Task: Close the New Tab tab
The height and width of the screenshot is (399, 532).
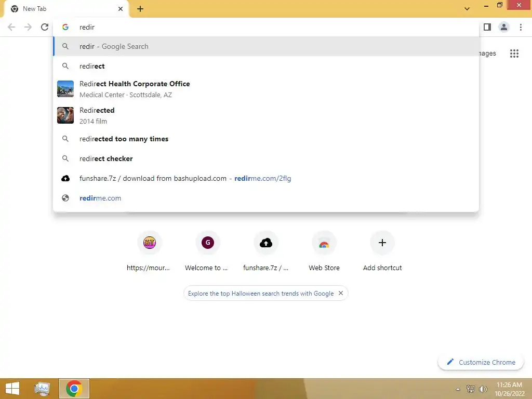Action: click(x=121, y=9)
